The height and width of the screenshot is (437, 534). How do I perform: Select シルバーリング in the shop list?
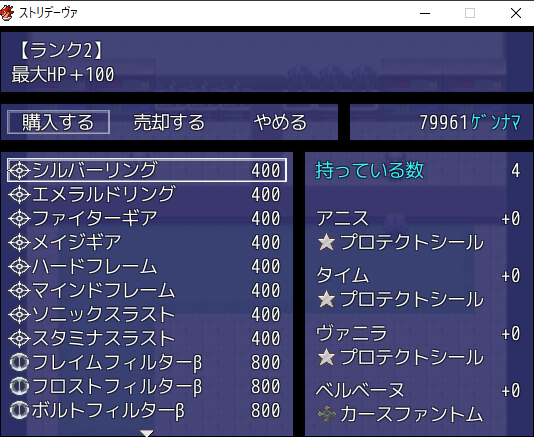147,170
